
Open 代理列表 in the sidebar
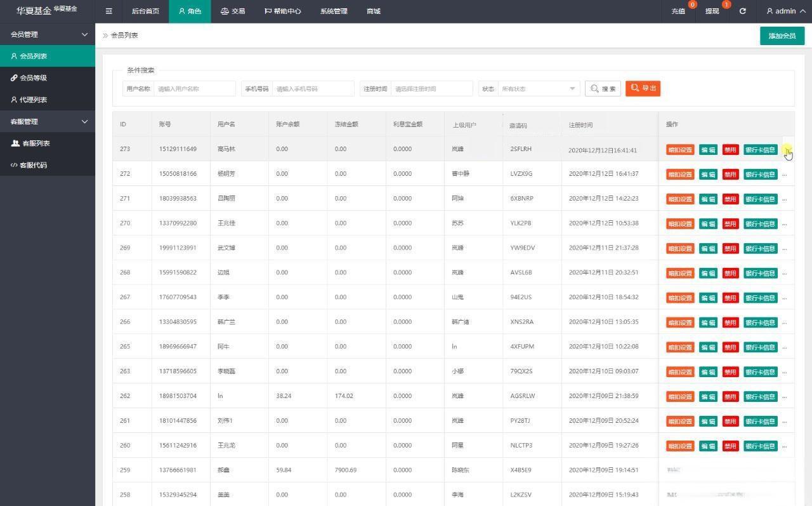(48, 100)
